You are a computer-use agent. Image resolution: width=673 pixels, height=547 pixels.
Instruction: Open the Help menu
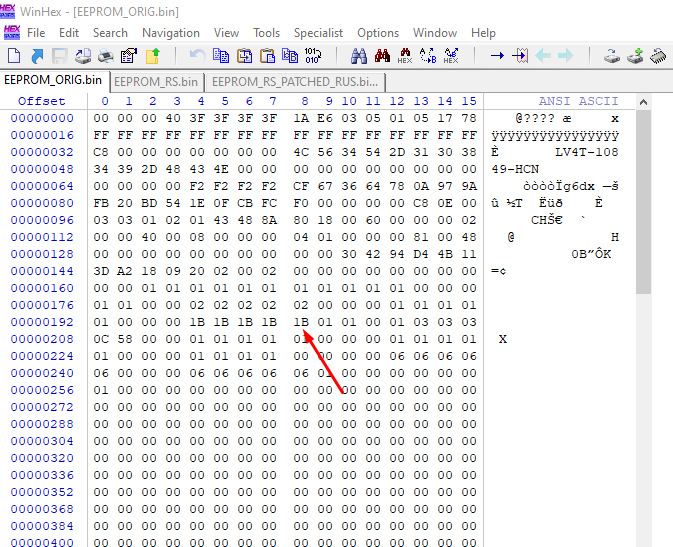point(483,33)
